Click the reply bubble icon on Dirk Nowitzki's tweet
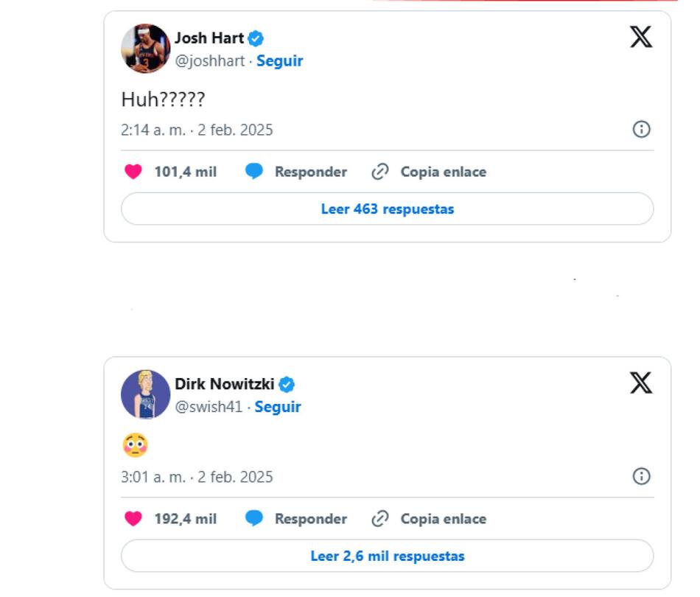This screenshot has width=700, height=597. [254, 519]
